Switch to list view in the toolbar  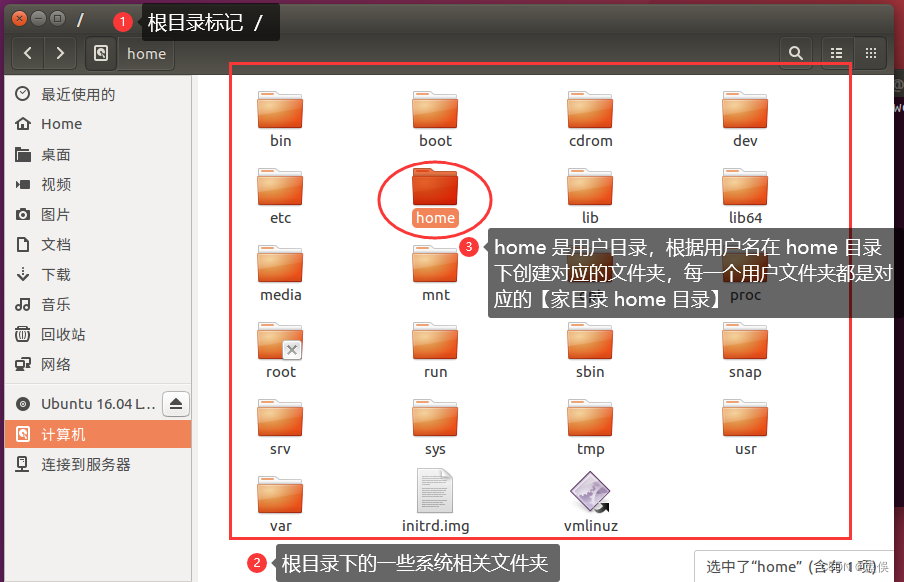837,53
